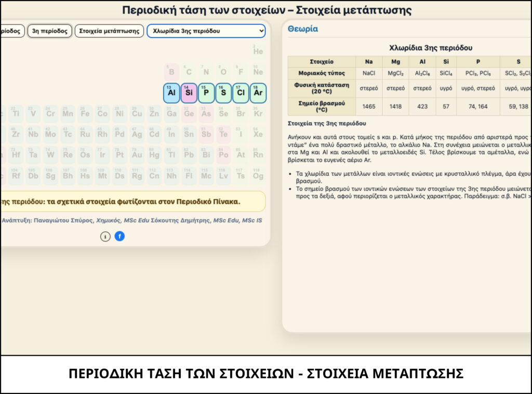Screen dimensions: 532x394
Task: Click the 1465 boiling point cell
Action: (369, 107)
